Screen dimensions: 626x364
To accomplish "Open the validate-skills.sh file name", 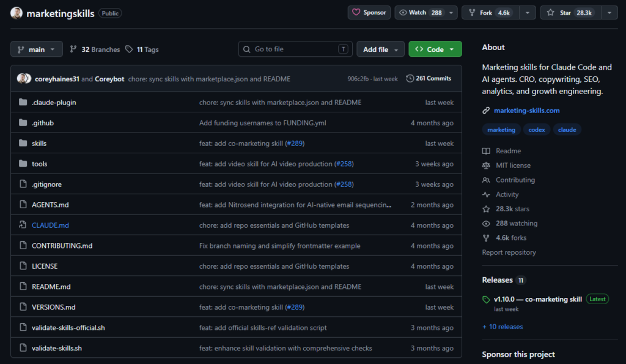I will (x=57, y=348).
